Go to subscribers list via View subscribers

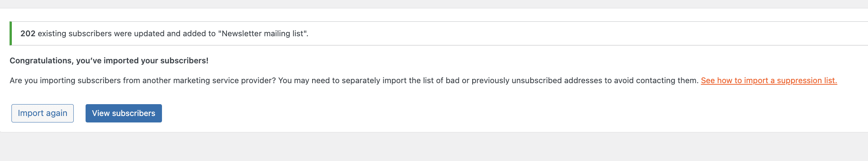pos(123,113)
